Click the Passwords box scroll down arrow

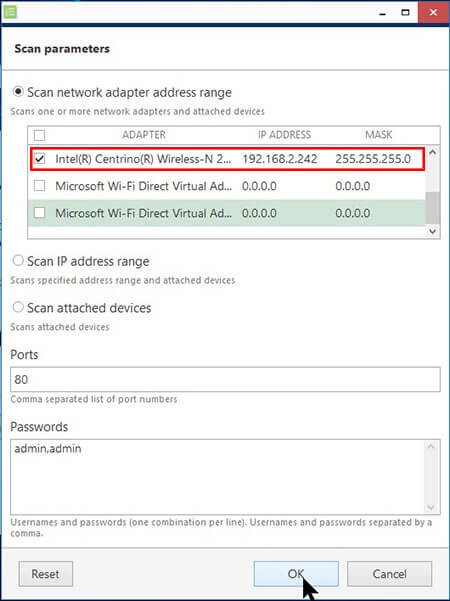point(431,507)
